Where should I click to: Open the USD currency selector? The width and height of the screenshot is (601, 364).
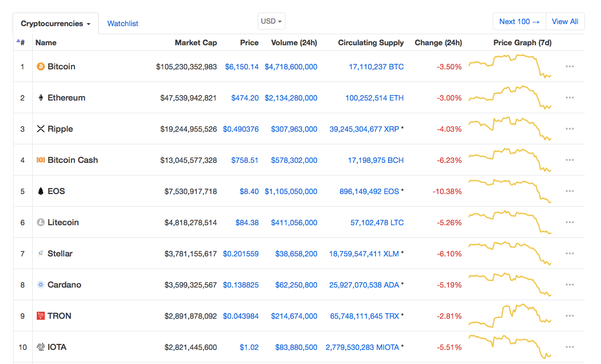click(x=271, y=22)
